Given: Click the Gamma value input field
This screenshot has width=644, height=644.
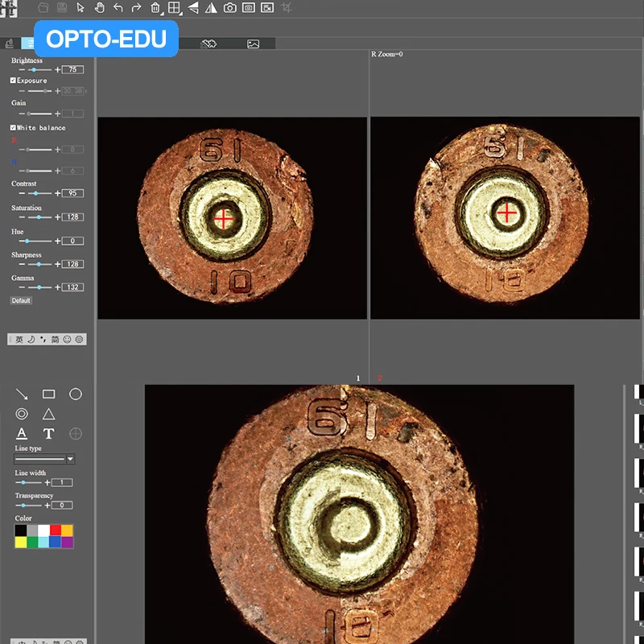Looking at the screenshot, I should tap(72, 287).
